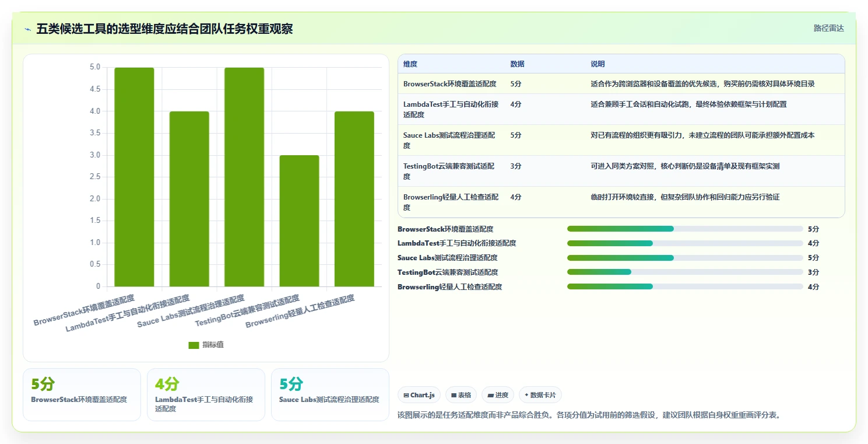868x444 pixels.
Task: Click description starting 可进入同类方案对照
Action: click(x=685, y=166)
